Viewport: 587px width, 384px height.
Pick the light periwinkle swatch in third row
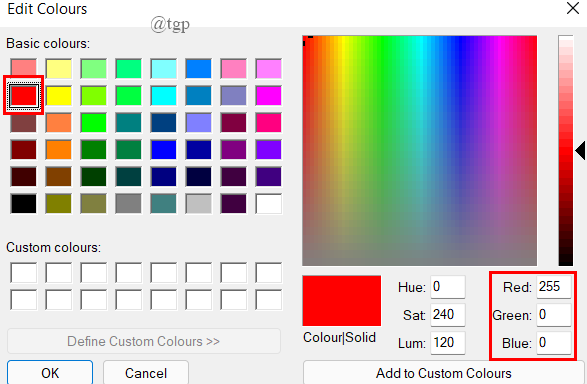tap(199, 123)
